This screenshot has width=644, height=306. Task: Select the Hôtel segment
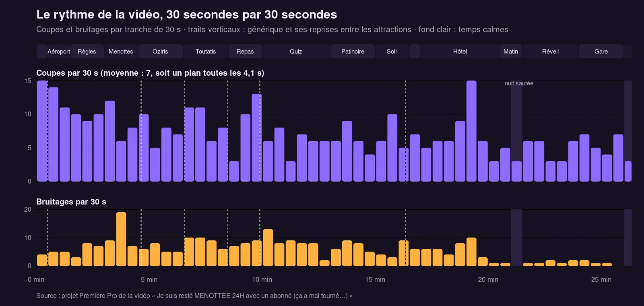click(x=460, y=52)
